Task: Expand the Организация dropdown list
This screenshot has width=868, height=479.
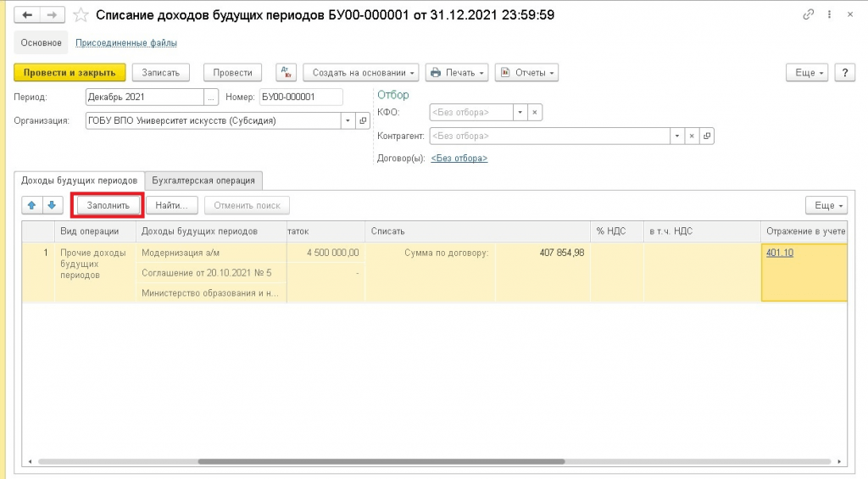Action: (x=348, y=120)
